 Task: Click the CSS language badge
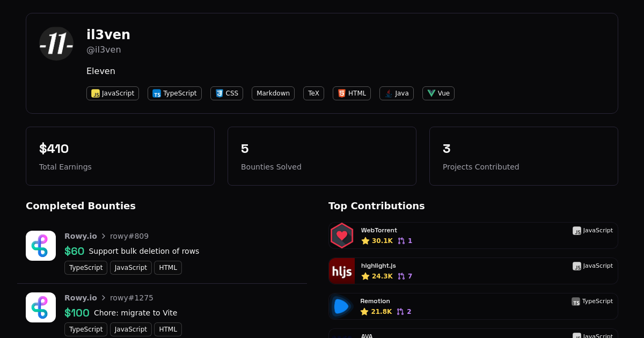(226, 93)
